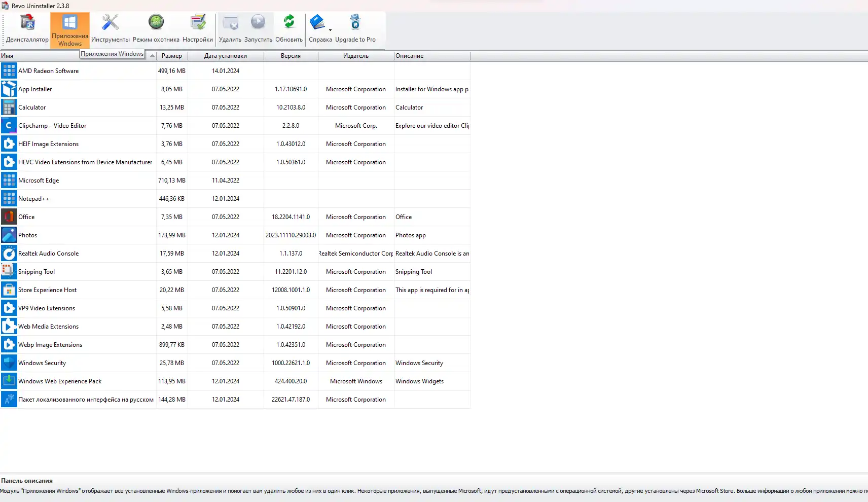
Task: Click the Realtek Semiconductor Corp publisher cell
Action: click(x=356, y=254)
